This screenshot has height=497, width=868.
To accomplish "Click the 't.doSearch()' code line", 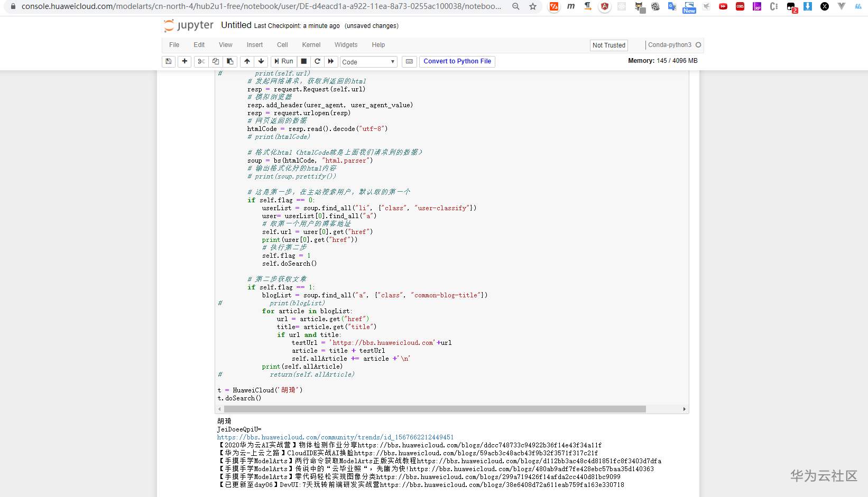I will pos(239,398).
